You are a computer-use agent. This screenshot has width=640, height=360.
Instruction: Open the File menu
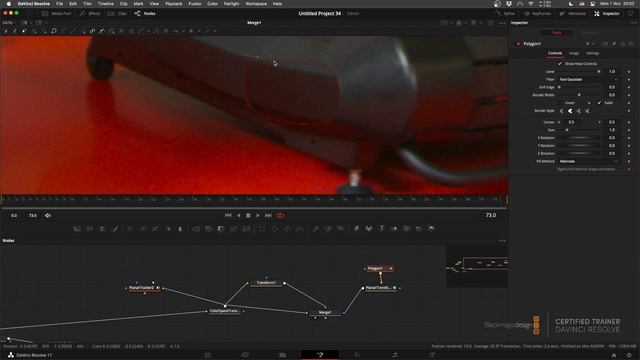coord(60,4)
